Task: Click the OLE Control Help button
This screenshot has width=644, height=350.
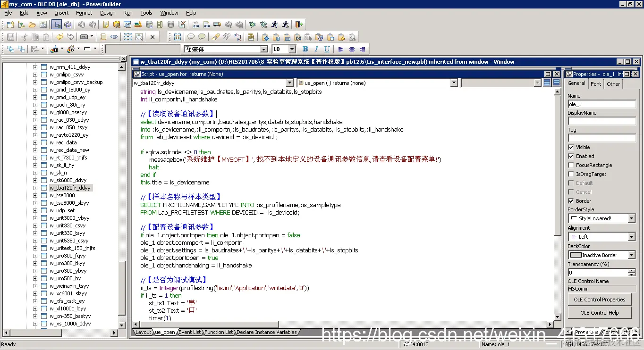Action: [x=600, y=313]
